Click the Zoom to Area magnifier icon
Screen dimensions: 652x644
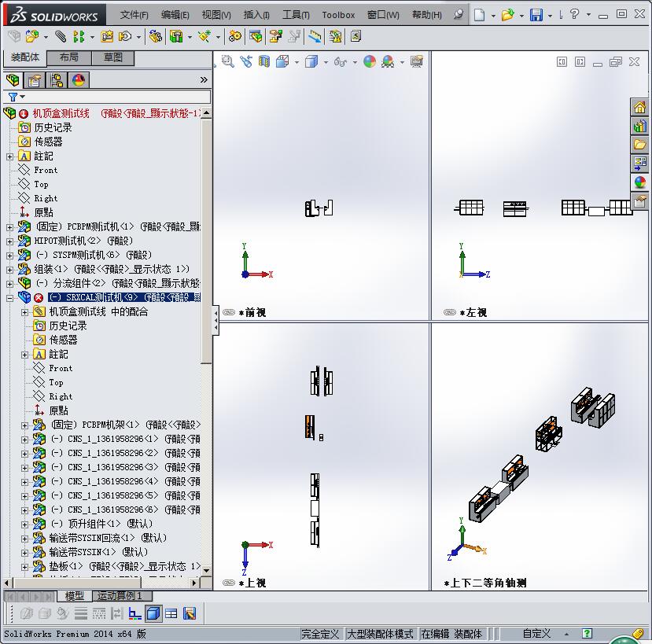point(227,61)
